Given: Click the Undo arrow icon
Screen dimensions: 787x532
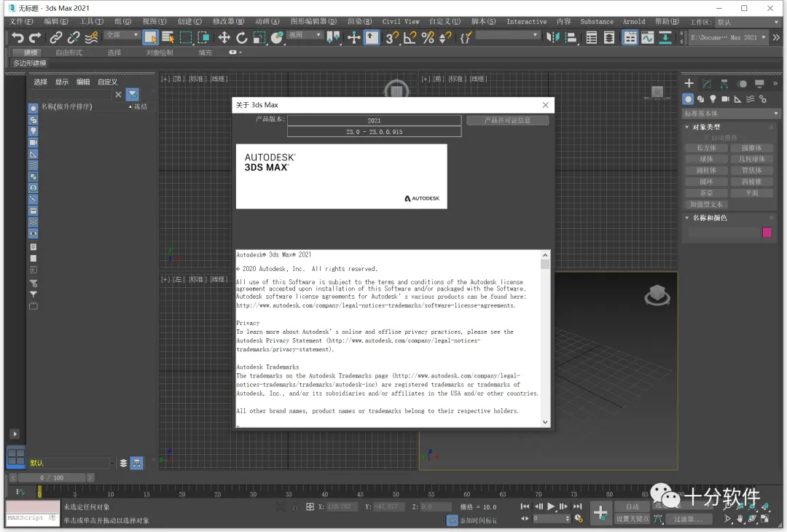Looking at the screenshot, I should click(17, 38).
